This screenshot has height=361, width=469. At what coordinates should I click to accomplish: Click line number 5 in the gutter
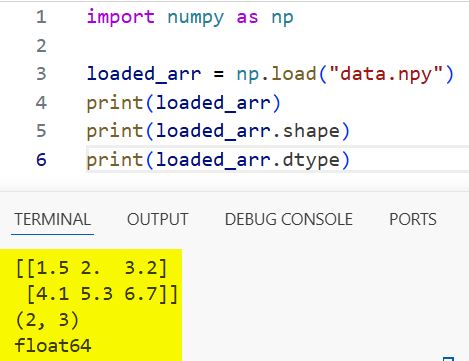41,130
